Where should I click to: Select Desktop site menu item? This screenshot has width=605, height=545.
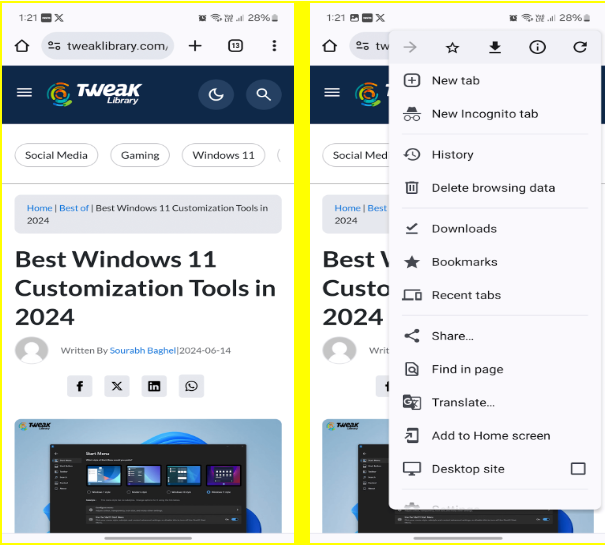pyautogui.click(x=495, y=469)
